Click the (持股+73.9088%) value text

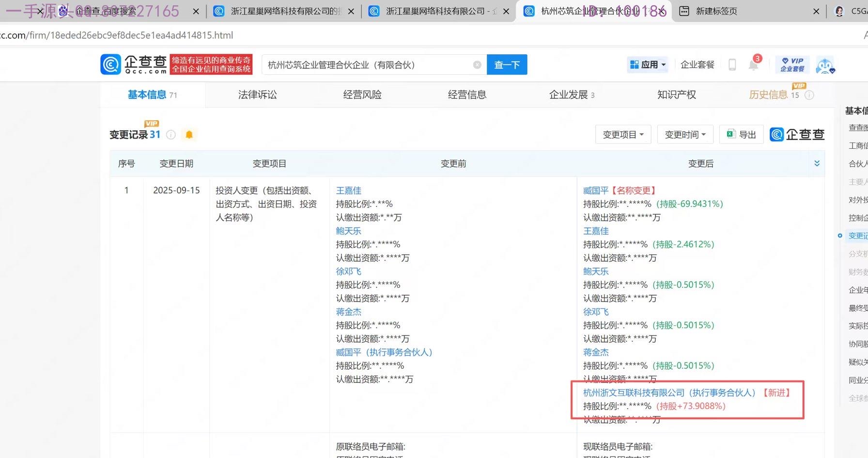point(691,406)
